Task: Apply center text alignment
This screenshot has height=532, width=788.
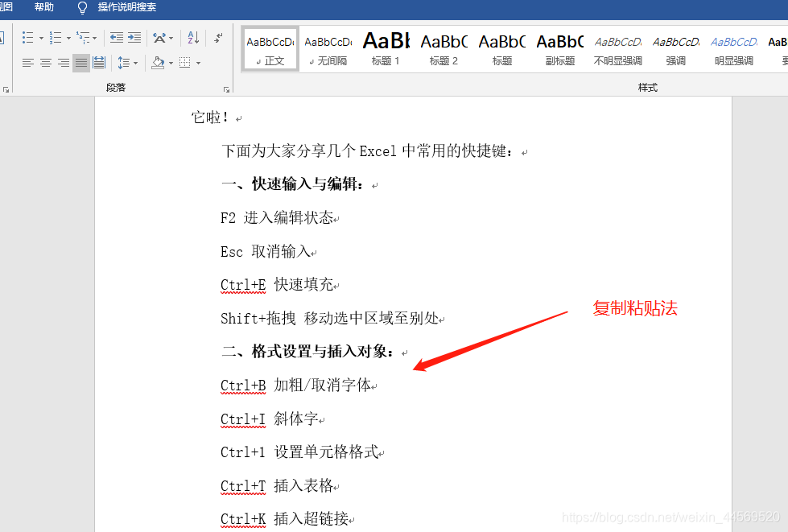Action: [x=45, y=63]
